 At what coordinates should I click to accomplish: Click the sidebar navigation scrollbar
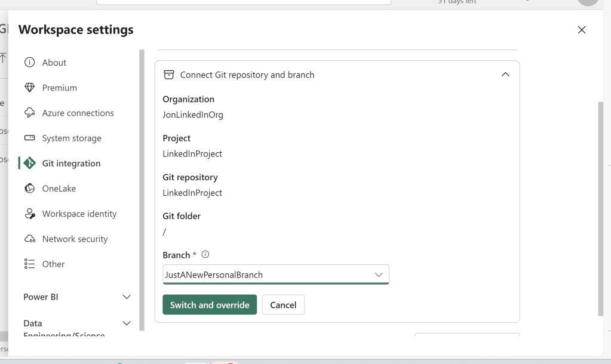[x=142, y=179]
